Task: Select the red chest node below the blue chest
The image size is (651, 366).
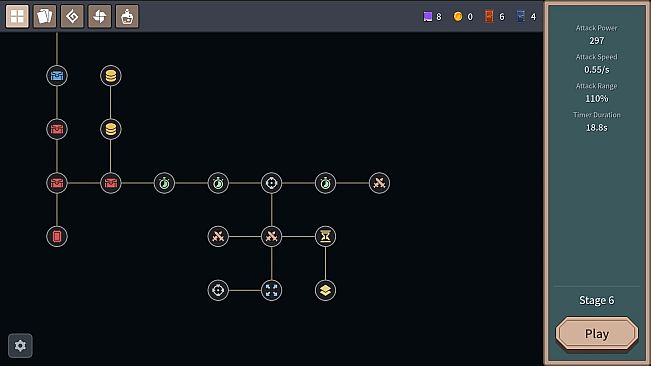Action: [x=57, y=129]
